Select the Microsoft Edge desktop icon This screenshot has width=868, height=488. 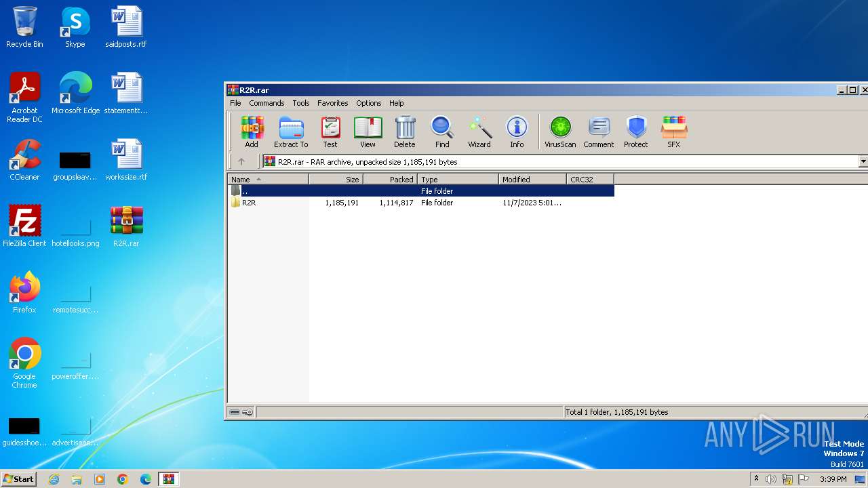point(75,94)
